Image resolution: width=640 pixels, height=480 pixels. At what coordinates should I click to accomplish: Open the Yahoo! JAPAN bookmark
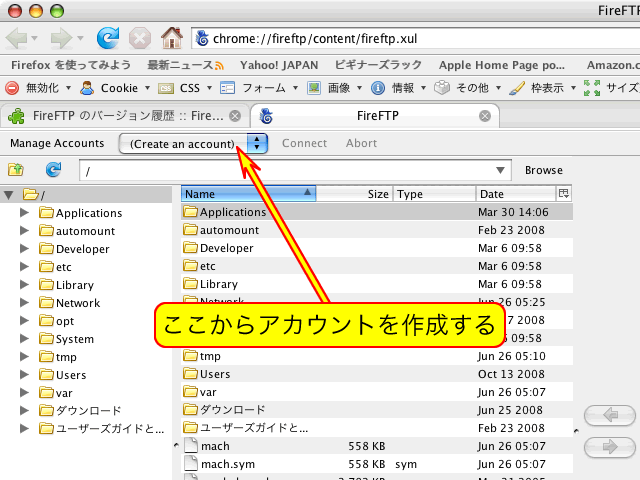(279, 65)
